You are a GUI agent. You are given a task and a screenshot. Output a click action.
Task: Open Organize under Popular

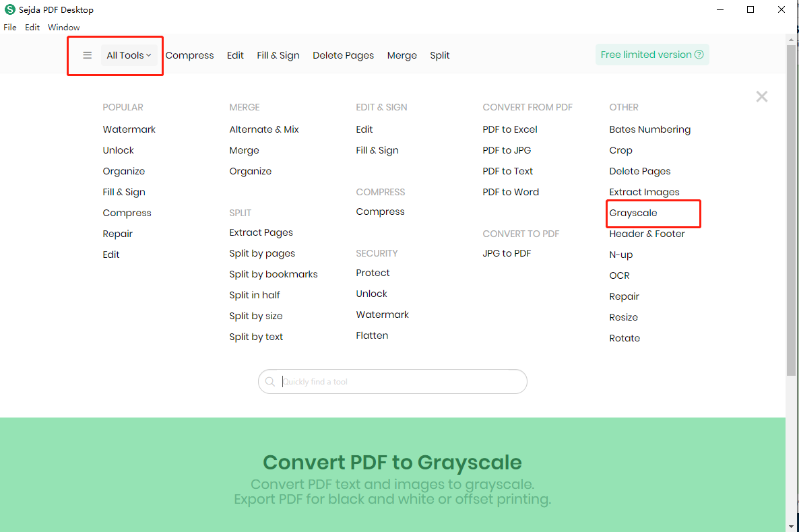click(x=124, y=171)
